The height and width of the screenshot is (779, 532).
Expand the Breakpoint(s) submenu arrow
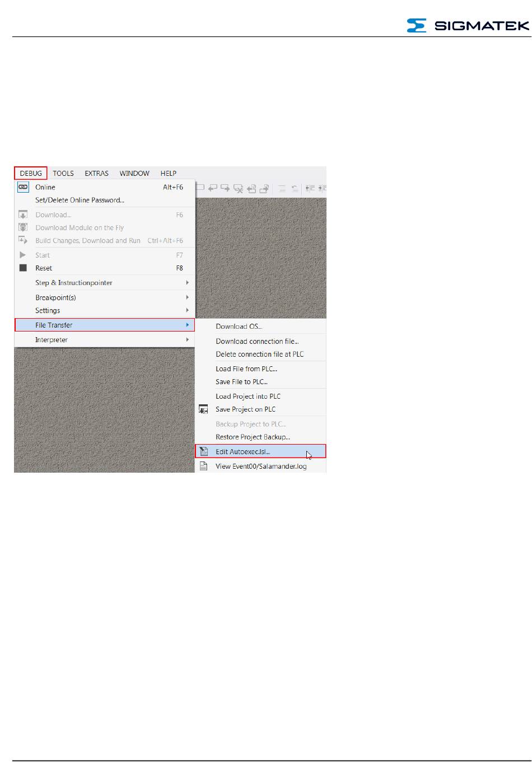[188, 297]
